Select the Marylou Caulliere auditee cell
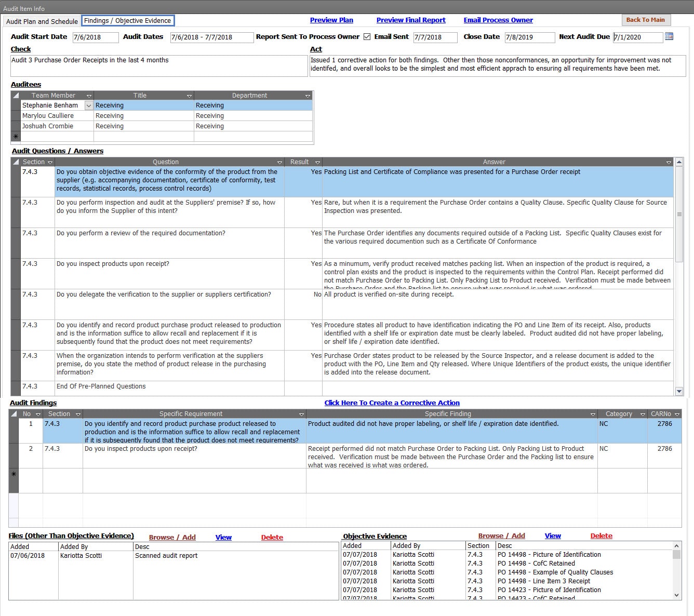 [57, 116]
